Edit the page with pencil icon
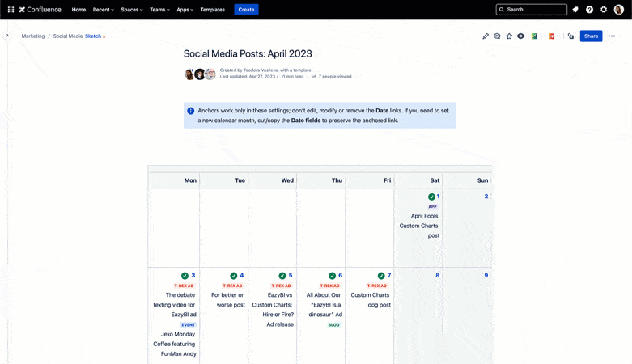Screen dimensions: 632x364 [486, 36]
